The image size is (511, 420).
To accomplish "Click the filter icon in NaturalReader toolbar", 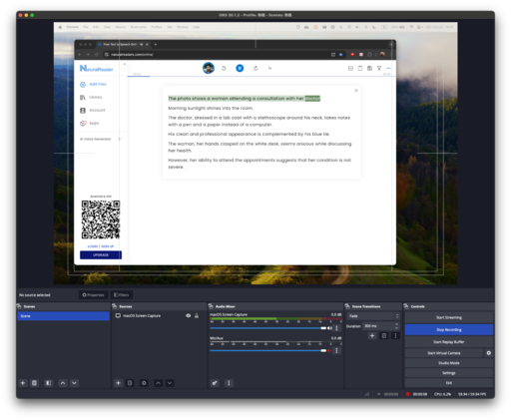I will pyautogui.click(x=379, y=68).
